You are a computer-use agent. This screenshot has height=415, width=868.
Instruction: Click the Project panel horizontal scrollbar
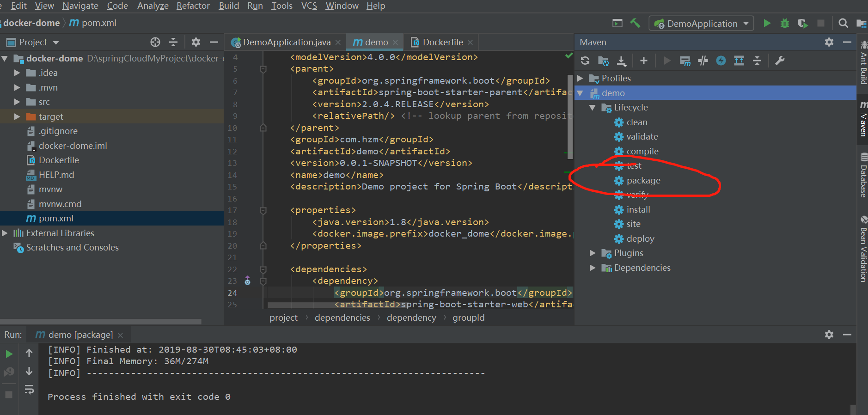(x=101, y=321)
